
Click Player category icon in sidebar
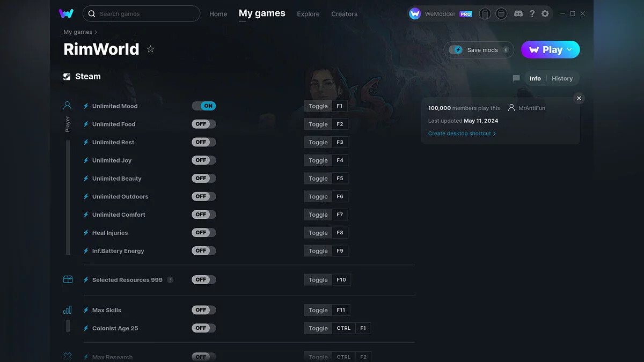point(68,105)
